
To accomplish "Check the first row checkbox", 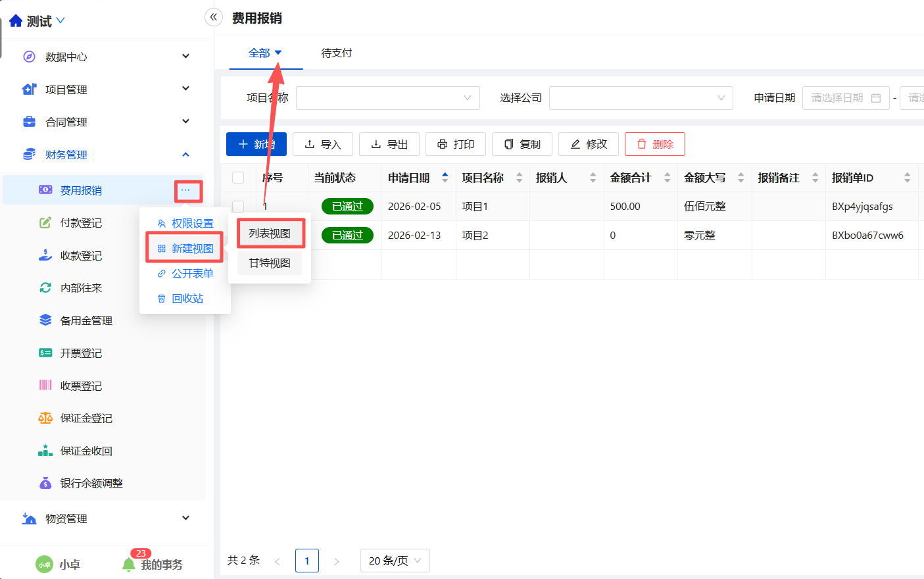I will [x=238, y=207].
